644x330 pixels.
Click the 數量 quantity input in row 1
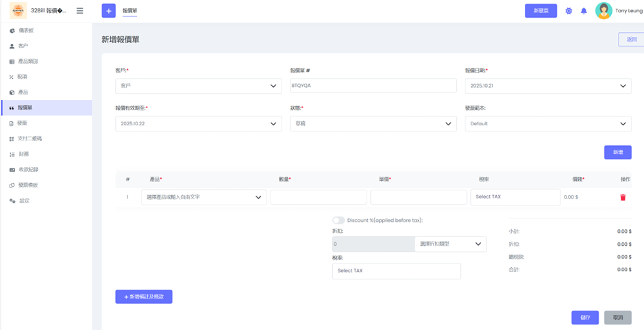[318, 197]
